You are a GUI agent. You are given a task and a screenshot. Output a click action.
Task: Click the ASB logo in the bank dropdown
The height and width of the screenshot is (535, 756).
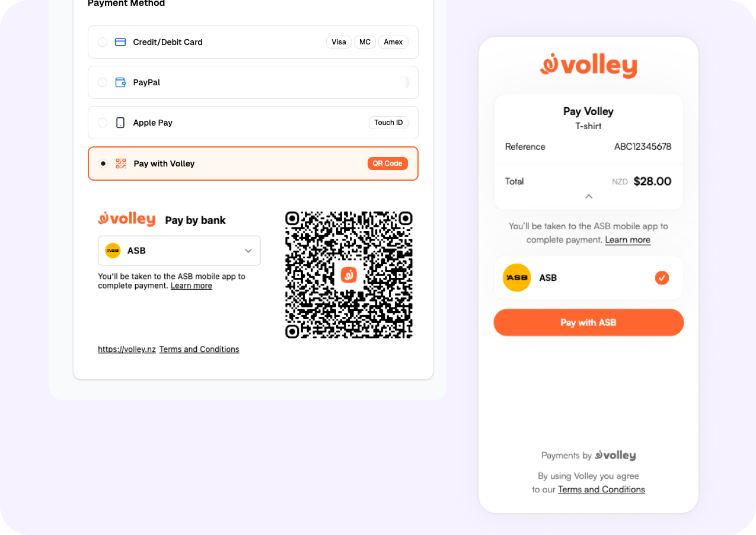[x=113, y=251]
